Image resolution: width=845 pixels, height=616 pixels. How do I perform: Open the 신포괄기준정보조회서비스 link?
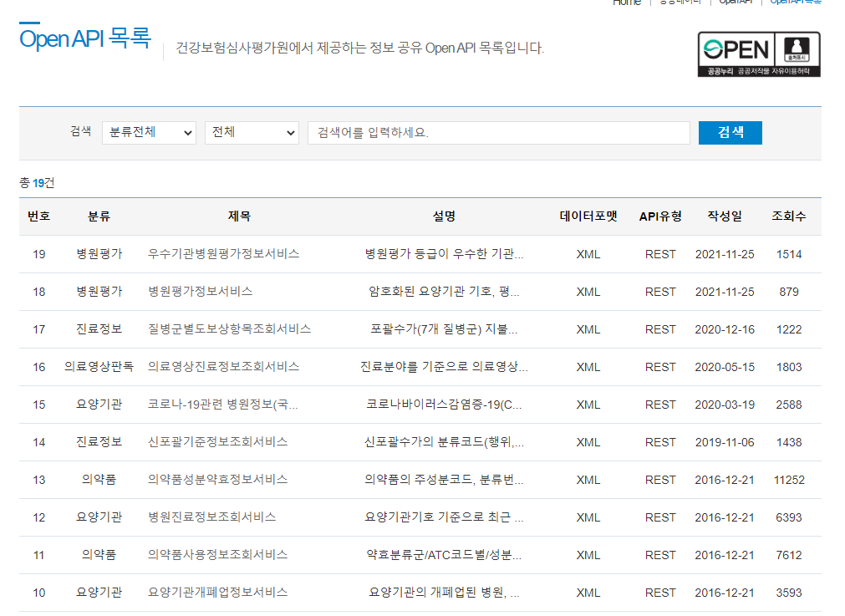(217, 442)
